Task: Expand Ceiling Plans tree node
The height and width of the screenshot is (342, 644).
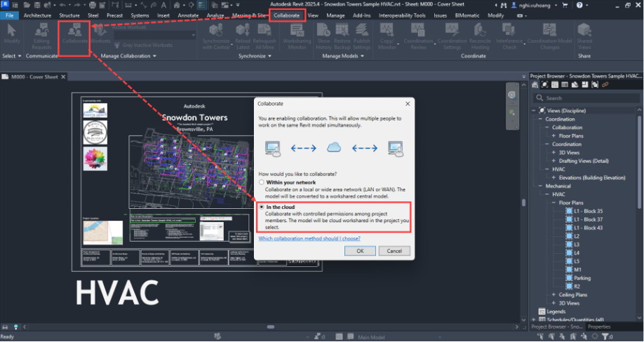Action: [554, 294]
